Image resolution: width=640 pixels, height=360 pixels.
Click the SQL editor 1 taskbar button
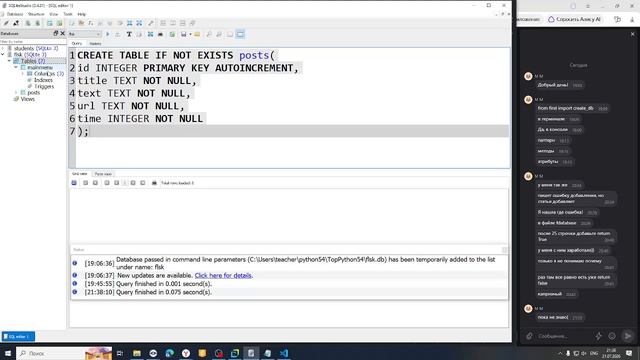(18, 336)
